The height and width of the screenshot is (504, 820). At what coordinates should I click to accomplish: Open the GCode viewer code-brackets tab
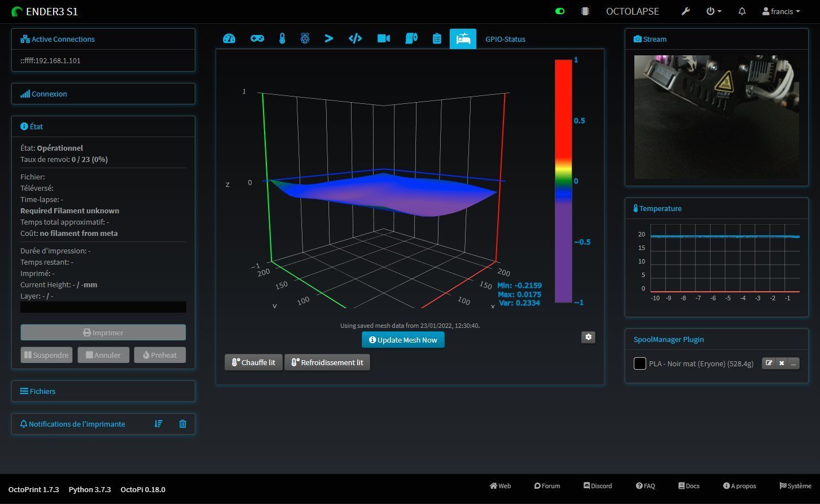(355, 39)
